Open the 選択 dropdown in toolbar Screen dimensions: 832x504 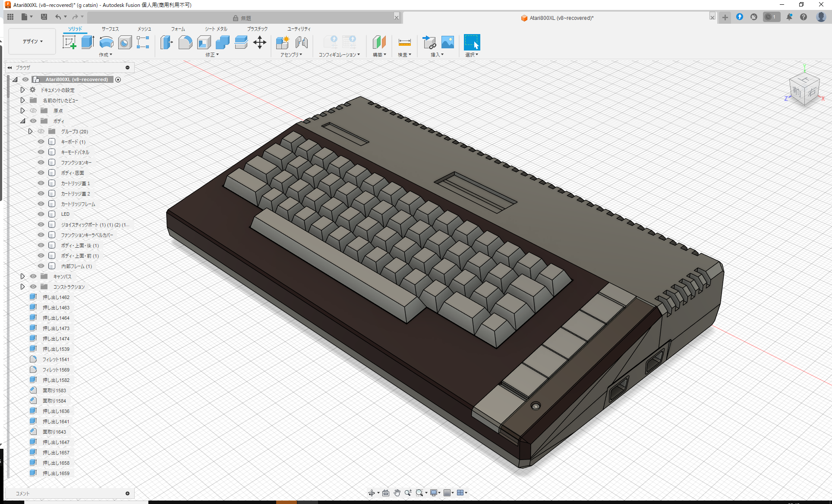click(x=472, y=54)
